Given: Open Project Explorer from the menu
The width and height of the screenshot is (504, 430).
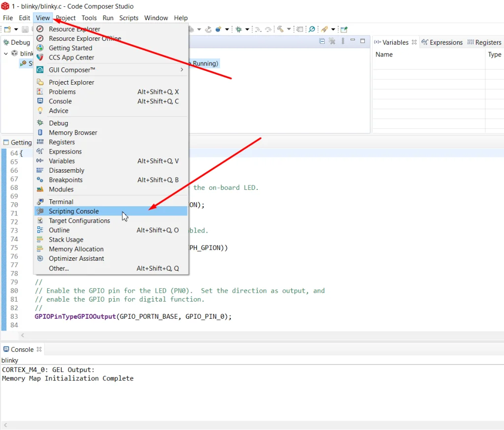Looking at the screenshot, I should click(111, 82).
